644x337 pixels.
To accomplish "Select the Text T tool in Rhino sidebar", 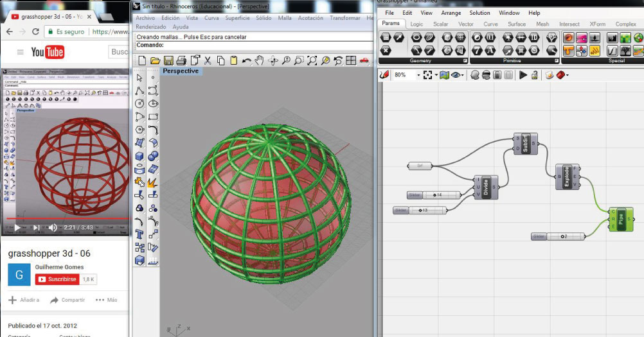I will coord(139,234).
